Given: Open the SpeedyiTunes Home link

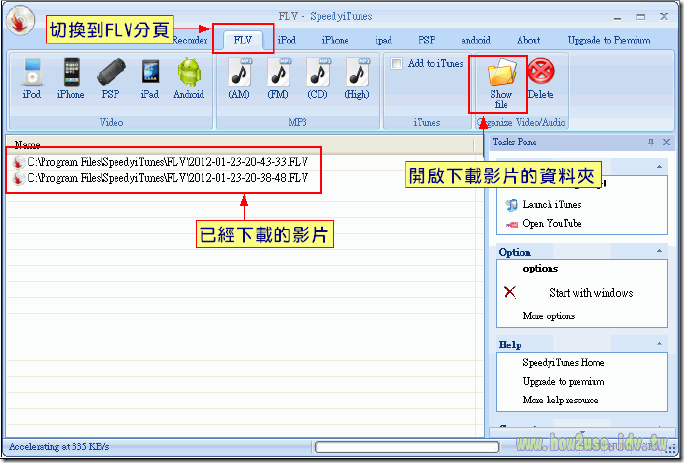Looking at the screenshot, I should click(x=563, y=363).
